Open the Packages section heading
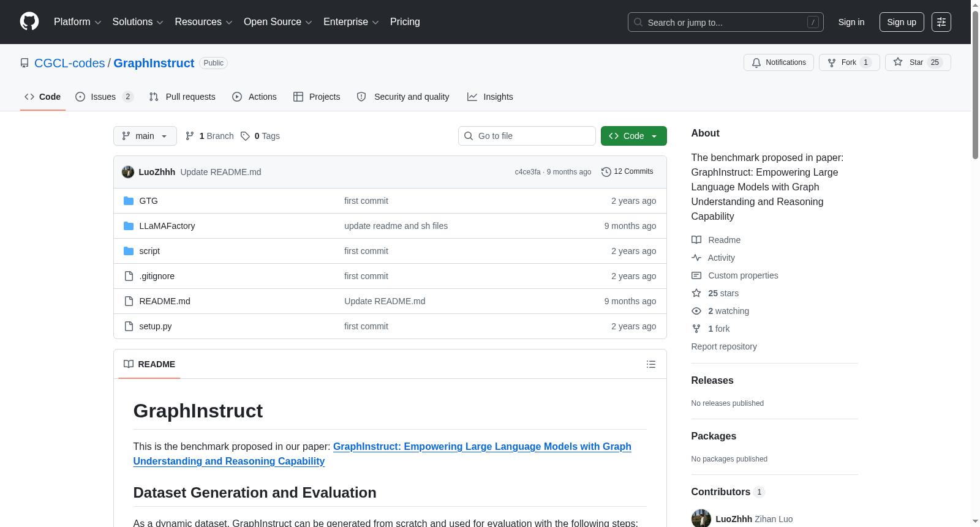The height and width of the screenshot is (527, 980). (714, 436)
